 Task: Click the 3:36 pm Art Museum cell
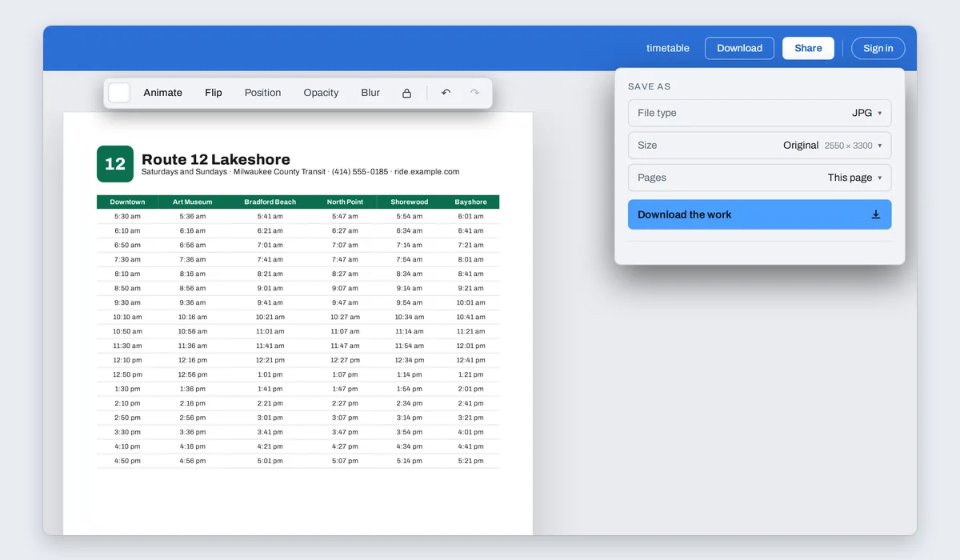click(193, 433)
